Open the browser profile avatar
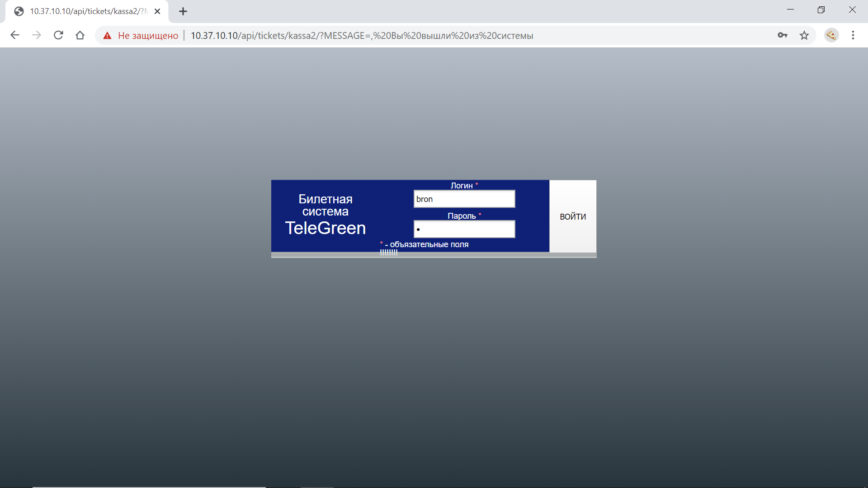The width and height of the screenshot is (868, 488). click(x=831, y=35)
